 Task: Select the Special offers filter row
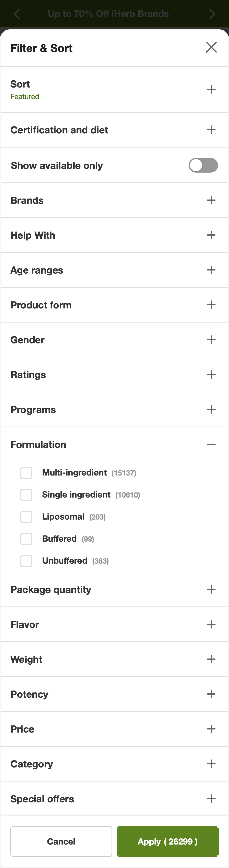[114, 799]
